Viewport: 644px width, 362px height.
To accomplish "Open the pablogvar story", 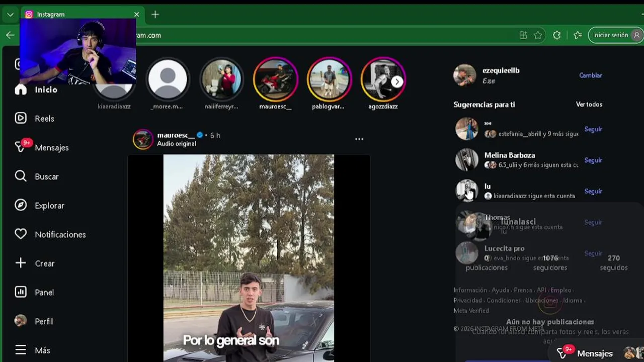I will pyautogui.click(x=329, y=79).
